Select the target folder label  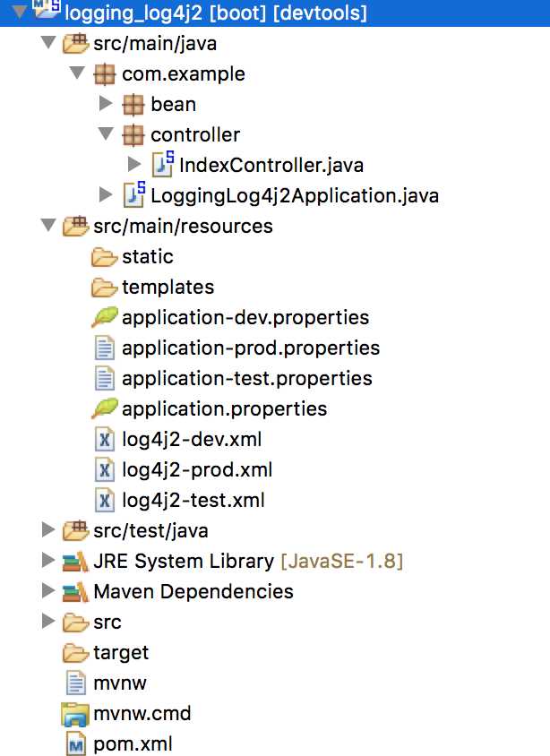tap(121, 653)
